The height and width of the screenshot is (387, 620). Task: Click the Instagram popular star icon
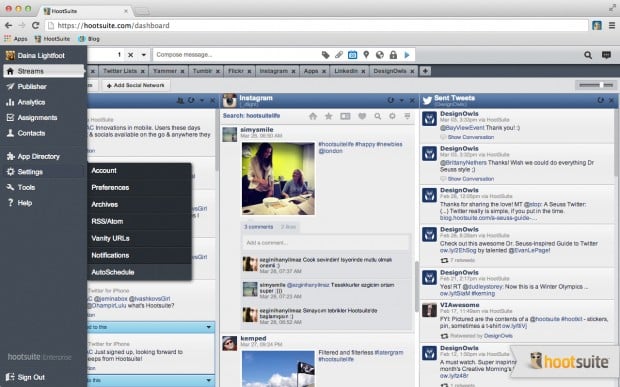click(x=328, y=116)
